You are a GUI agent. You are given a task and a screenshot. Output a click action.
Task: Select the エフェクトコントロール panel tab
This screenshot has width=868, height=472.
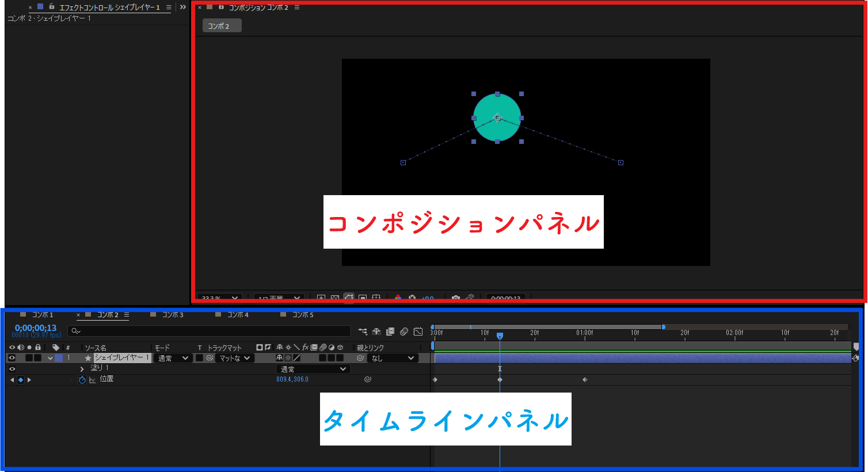(109, 7)
